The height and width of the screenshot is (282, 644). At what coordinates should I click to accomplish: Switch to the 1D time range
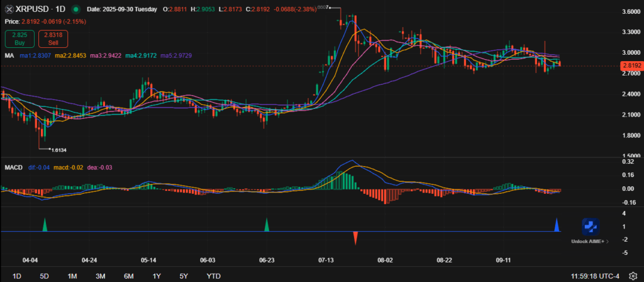17,276
